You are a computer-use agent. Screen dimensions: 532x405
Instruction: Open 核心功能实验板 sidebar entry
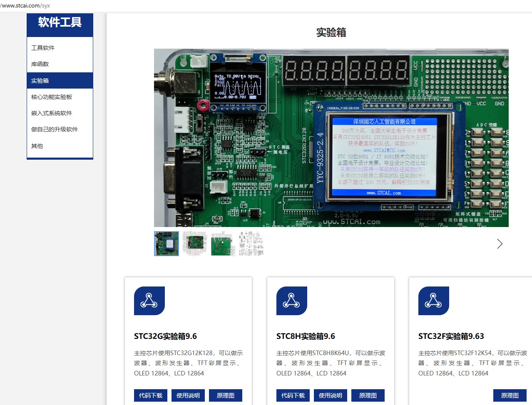pyautogui.click(x=60, y=97)
